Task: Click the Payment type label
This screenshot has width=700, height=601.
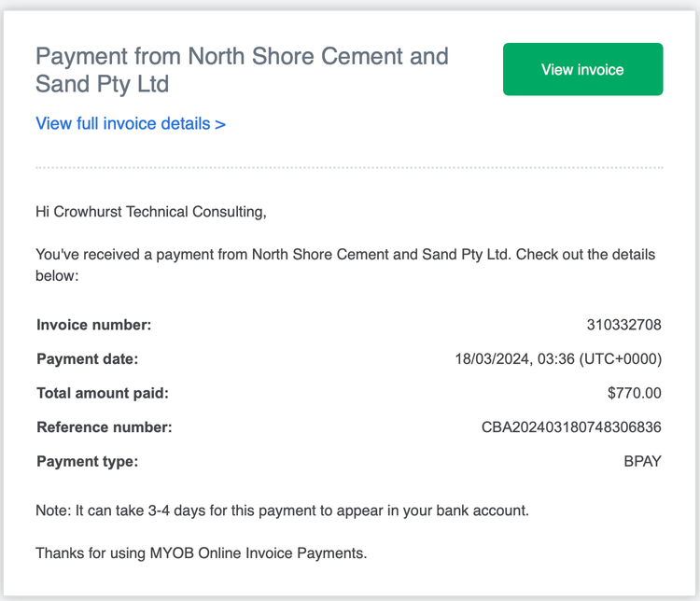Action: click(87, 461)
